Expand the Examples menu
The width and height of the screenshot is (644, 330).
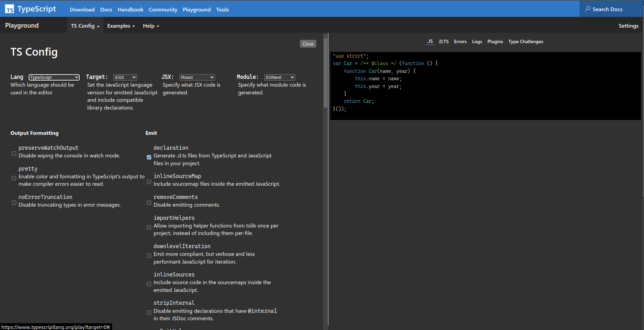pos(121,26)
